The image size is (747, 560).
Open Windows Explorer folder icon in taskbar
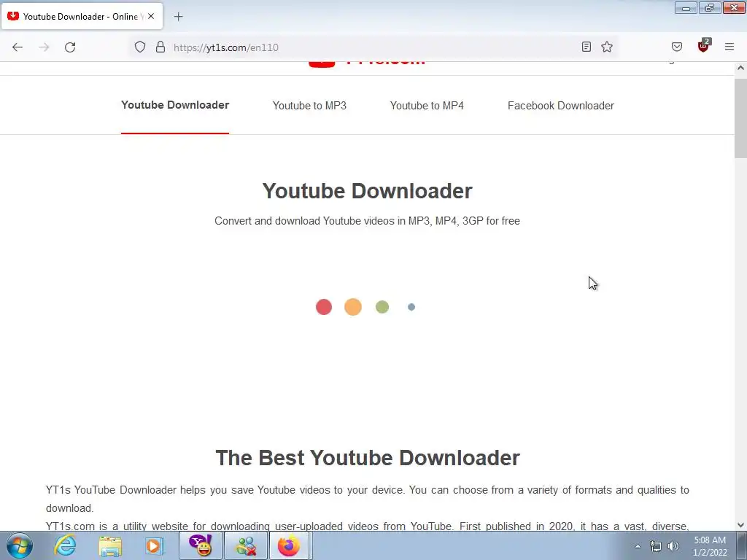coord(110,546)
